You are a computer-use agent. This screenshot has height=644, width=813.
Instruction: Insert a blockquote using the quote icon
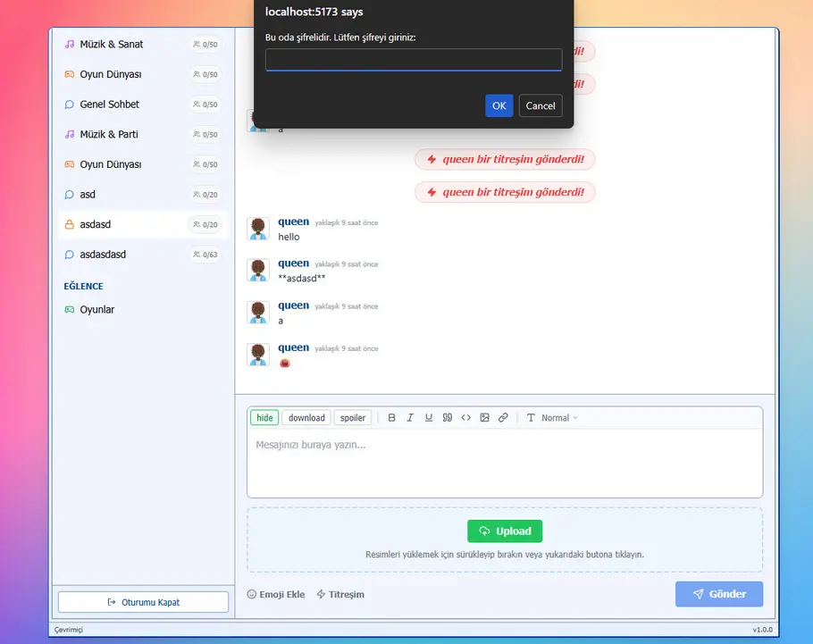[448, 418]
